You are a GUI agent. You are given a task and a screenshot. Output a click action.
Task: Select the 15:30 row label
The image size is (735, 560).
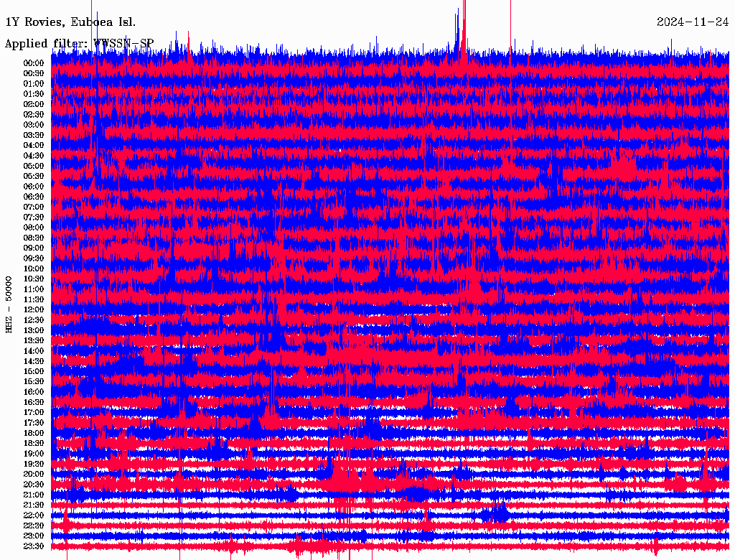(x=34, y=382)
